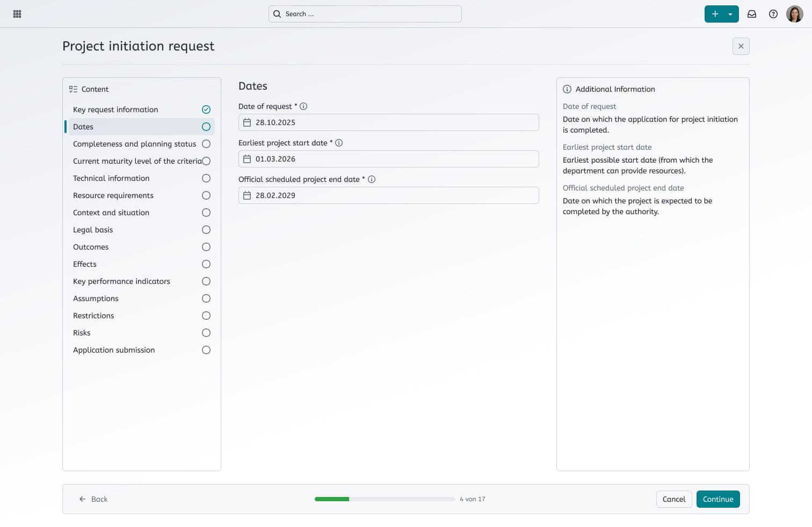Image resolution: width=812 pixels, height=527 pixels.
Task: Click Back at the bottom left
Action: 94,499
